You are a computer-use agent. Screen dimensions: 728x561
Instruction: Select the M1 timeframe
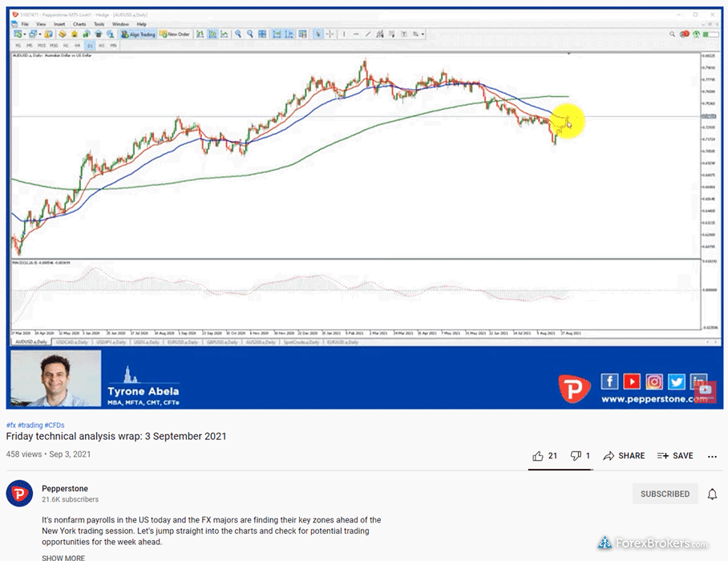(x=18, y=46)
